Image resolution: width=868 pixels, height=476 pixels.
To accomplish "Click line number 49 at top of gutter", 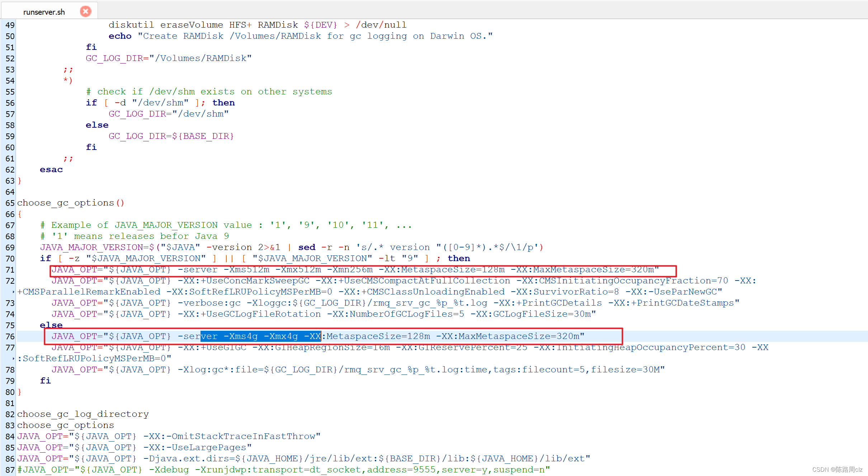I will pos(10,25).
